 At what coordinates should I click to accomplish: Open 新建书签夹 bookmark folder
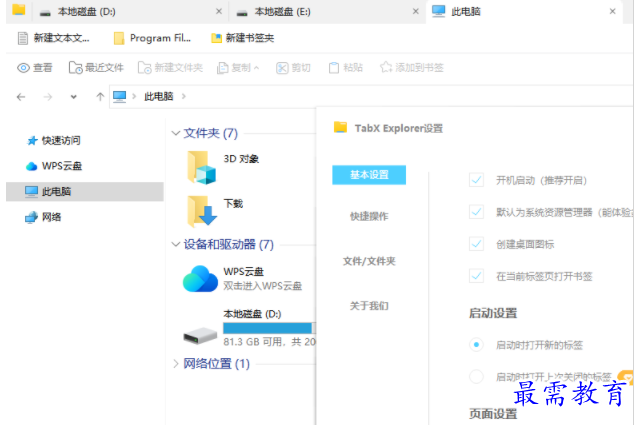point(243,38)
